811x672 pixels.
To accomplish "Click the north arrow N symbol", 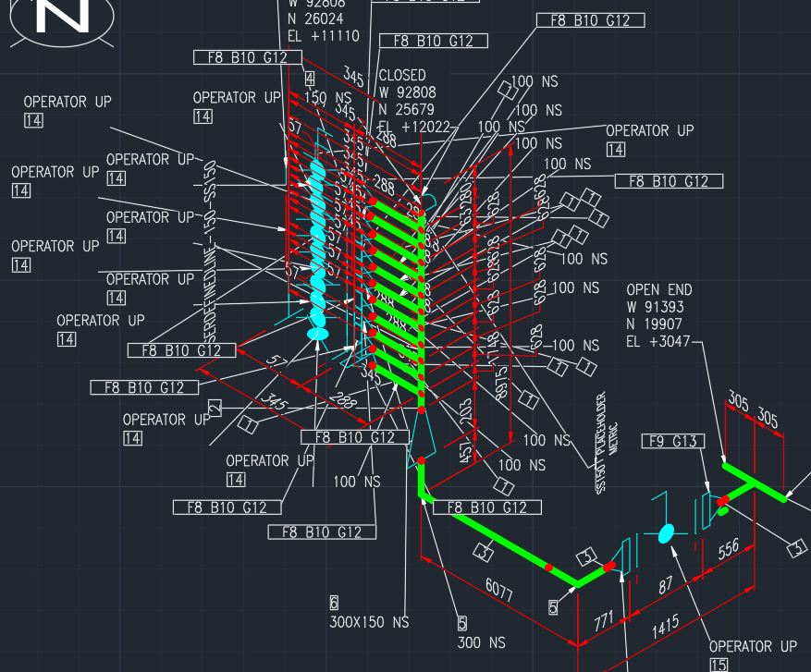I will pos(62,16).
